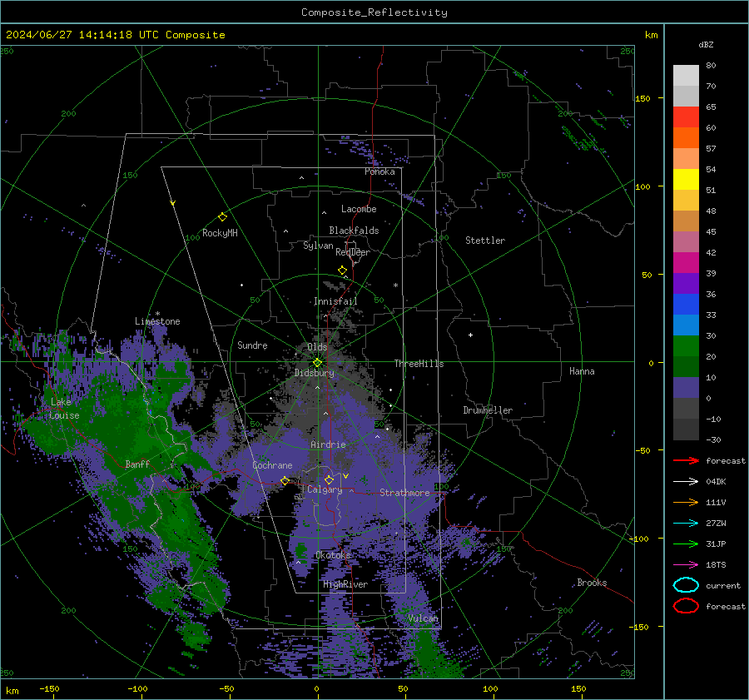The image size is (749, 700).
Task: Click the cyan 27ZW arrow in legend
Action: 686,524
